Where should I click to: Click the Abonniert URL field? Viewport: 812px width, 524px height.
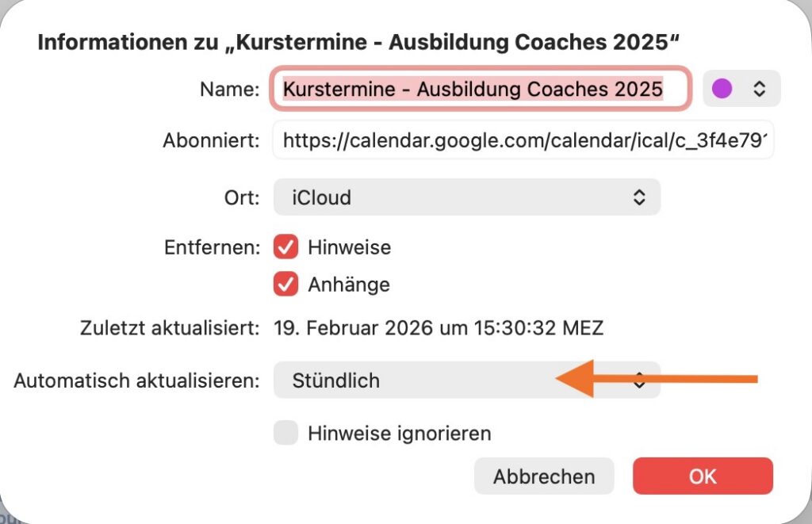[523, 140]
